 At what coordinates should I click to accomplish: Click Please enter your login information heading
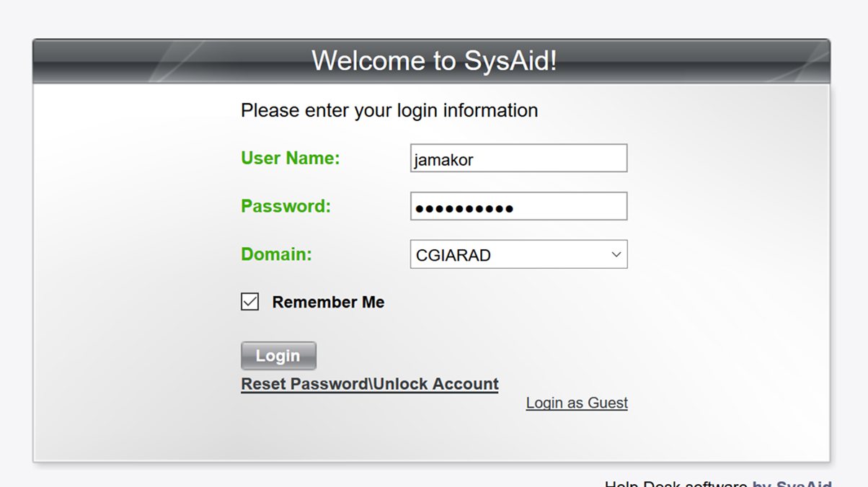click(x=389, y=110)
